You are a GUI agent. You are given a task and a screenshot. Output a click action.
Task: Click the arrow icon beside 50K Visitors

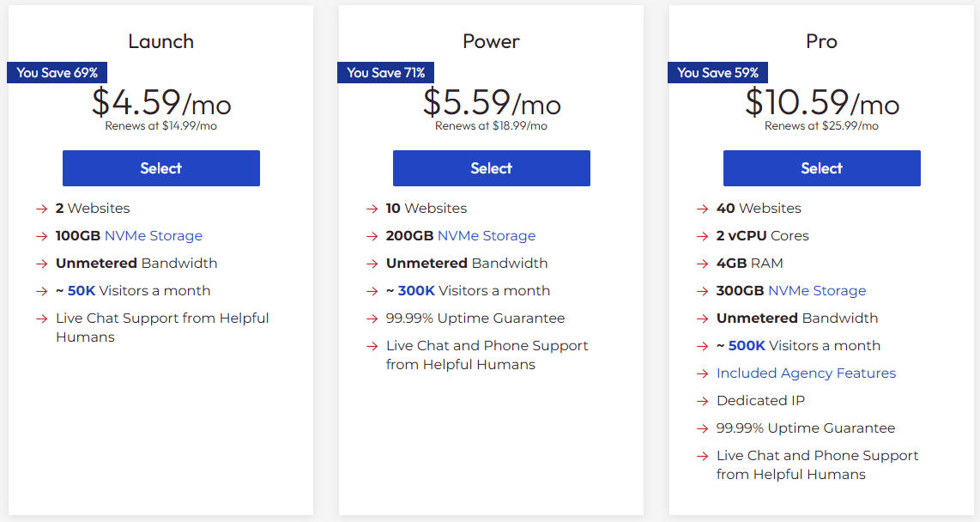[x=42, y=291]
